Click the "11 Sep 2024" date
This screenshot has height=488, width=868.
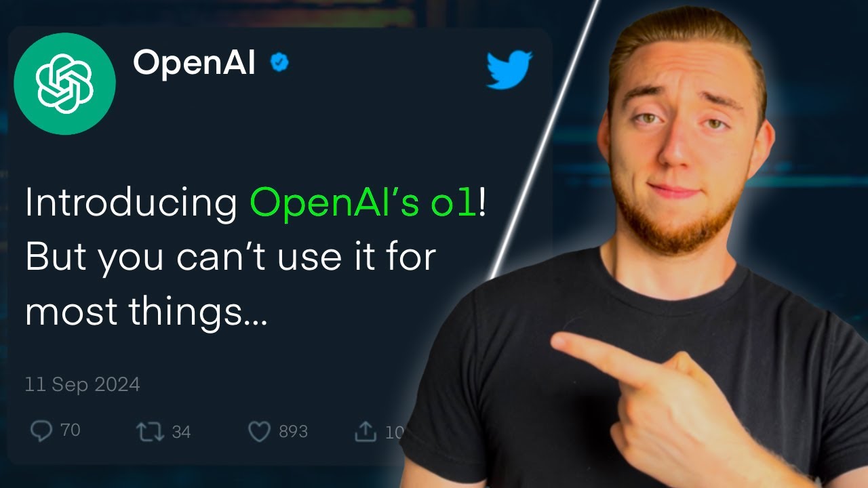click(x=82, y=385)
